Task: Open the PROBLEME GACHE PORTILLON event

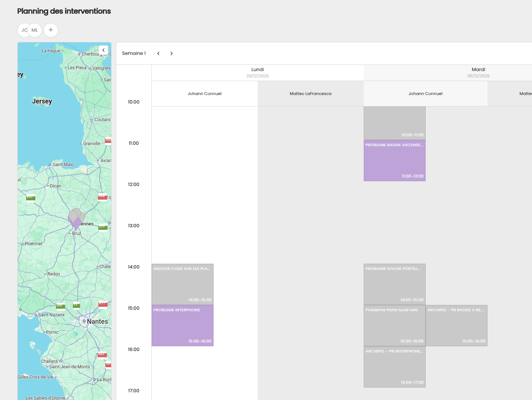Action: click(x=394, y=284)
